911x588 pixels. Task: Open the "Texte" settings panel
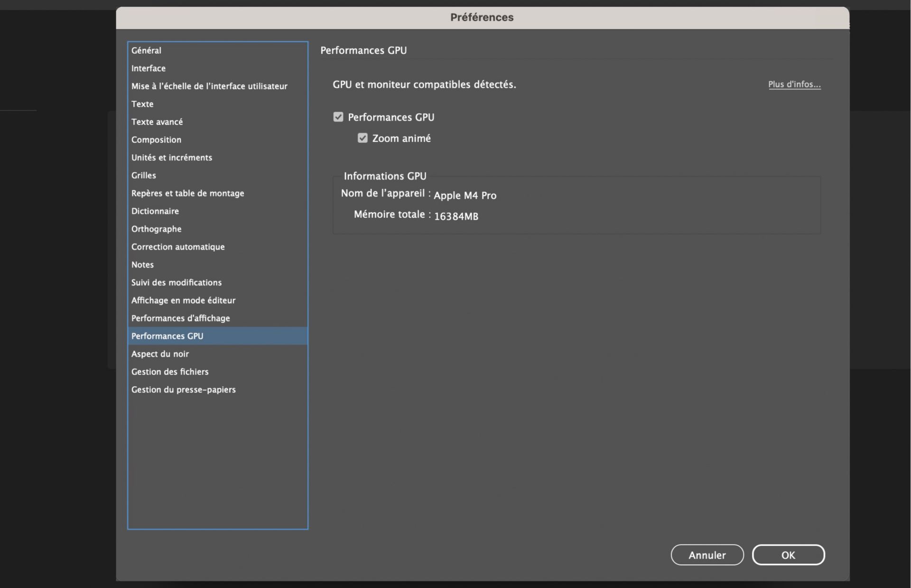tap(142, 104)
